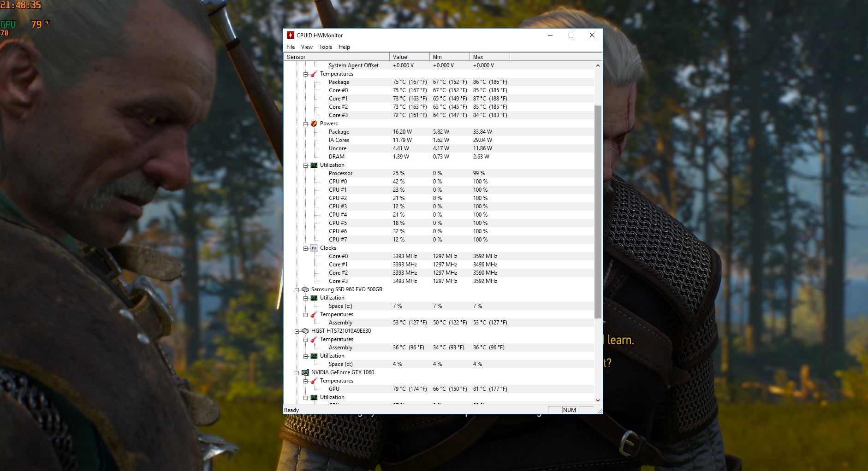Click the Sensor column header

click(337, 57)
